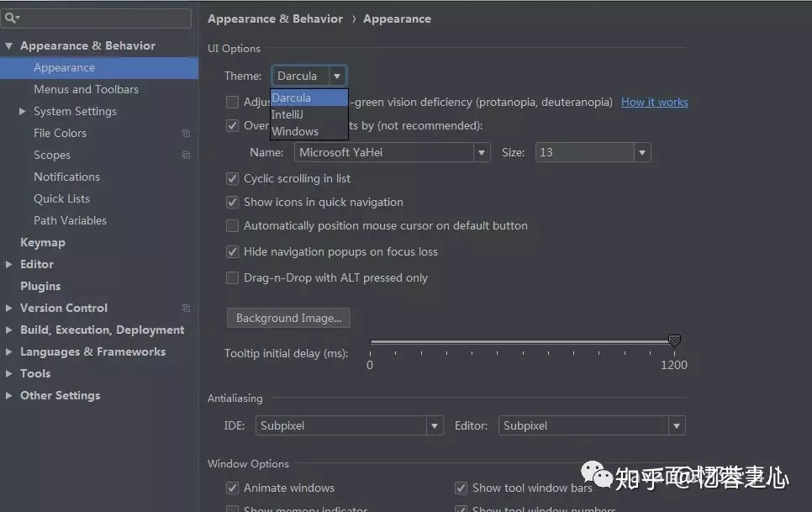Expand the Tools settings node
The width and height of the screenshot is (812, 512).
[8, 373]
